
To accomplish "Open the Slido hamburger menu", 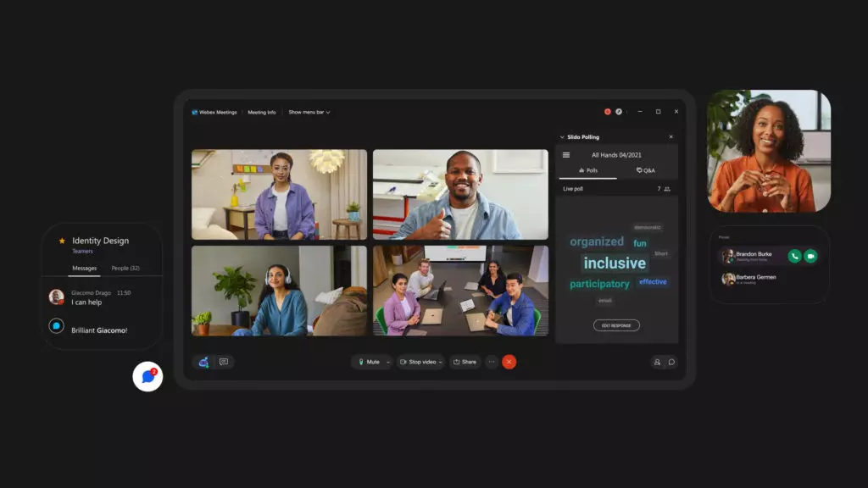I will point(565,154).
